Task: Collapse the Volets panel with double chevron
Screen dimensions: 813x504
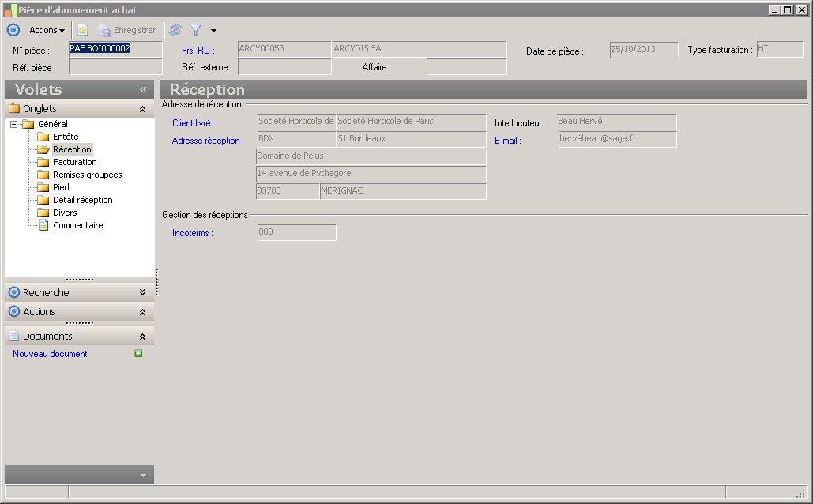Action: pos(143,90)
